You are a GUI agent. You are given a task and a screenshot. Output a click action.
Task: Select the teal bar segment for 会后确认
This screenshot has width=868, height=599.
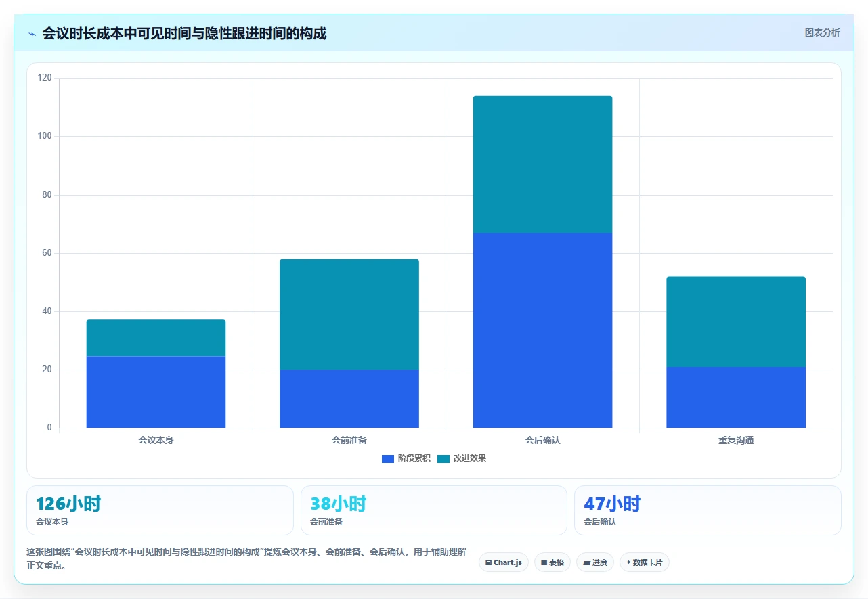coord(542,164)
